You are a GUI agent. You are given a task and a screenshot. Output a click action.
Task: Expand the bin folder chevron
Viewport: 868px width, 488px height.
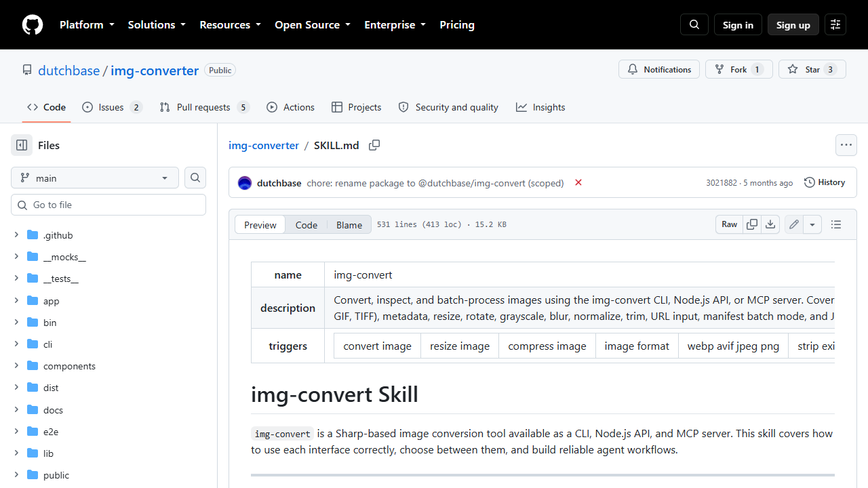click(17, 322)
